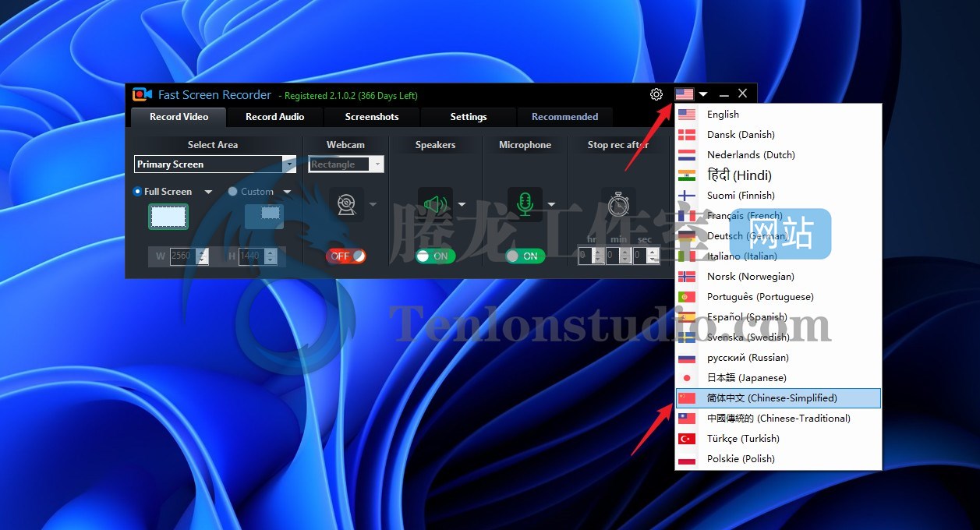The height and width of the screenshot is (530, 980).
Task: Switch language to Chinese-Traditional
Action: click(x=778, y=419)
